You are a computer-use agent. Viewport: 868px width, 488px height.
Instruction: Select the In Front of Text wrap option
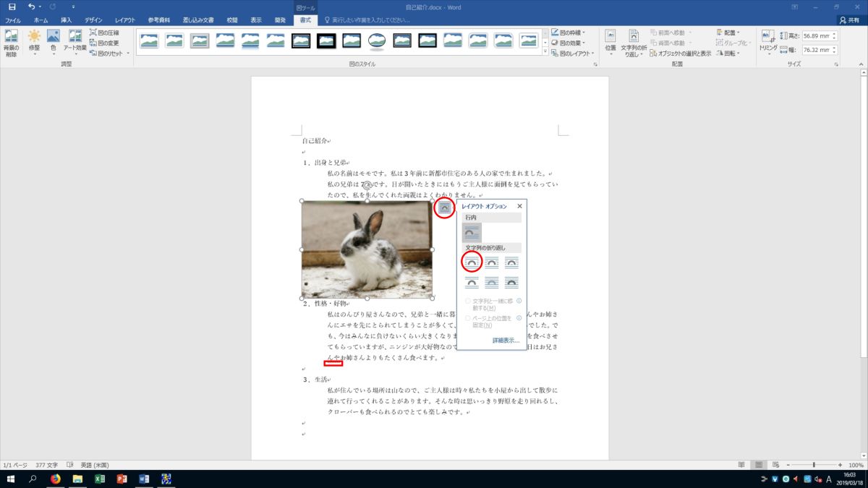click(x=512, y=282)
